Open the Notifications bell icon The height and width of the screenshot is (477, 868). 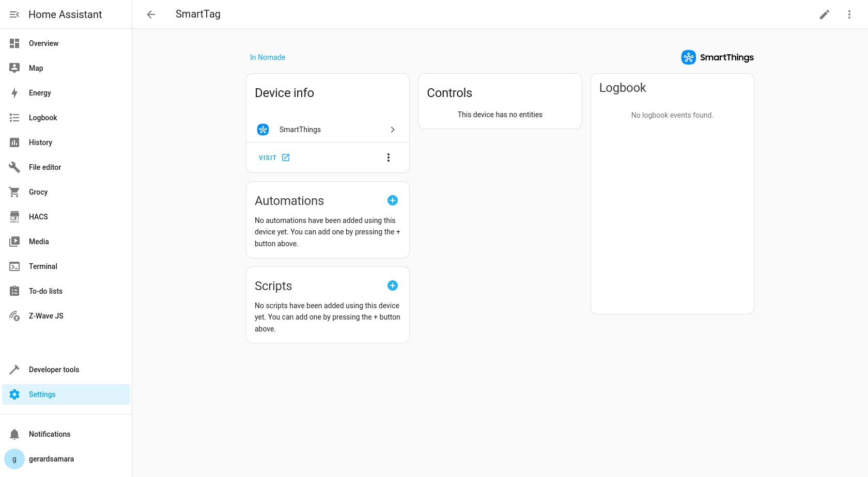14,434
